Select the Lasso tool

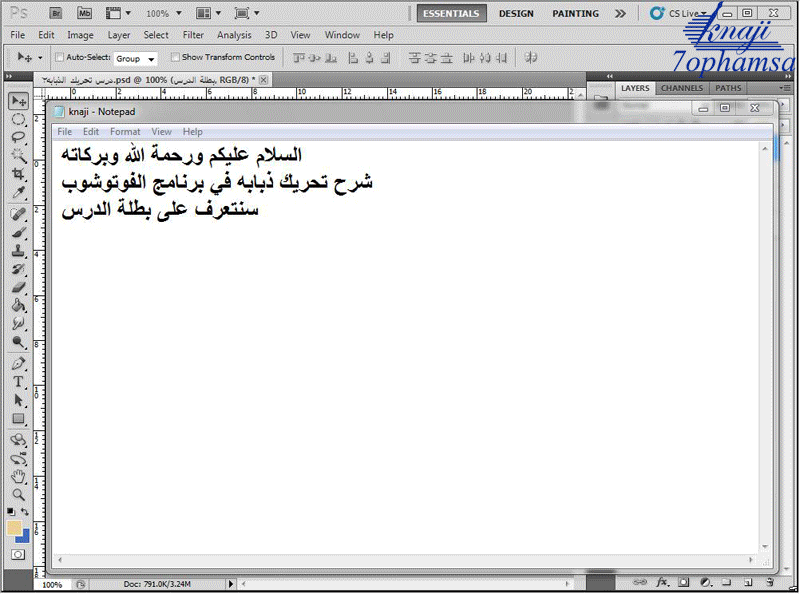point(18,137)
